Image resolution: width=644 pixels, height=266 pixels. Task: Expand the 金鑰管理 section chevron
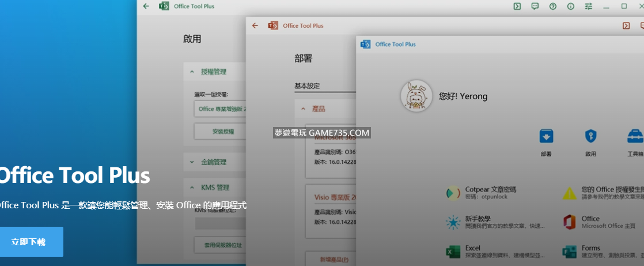tap(192, 162)
